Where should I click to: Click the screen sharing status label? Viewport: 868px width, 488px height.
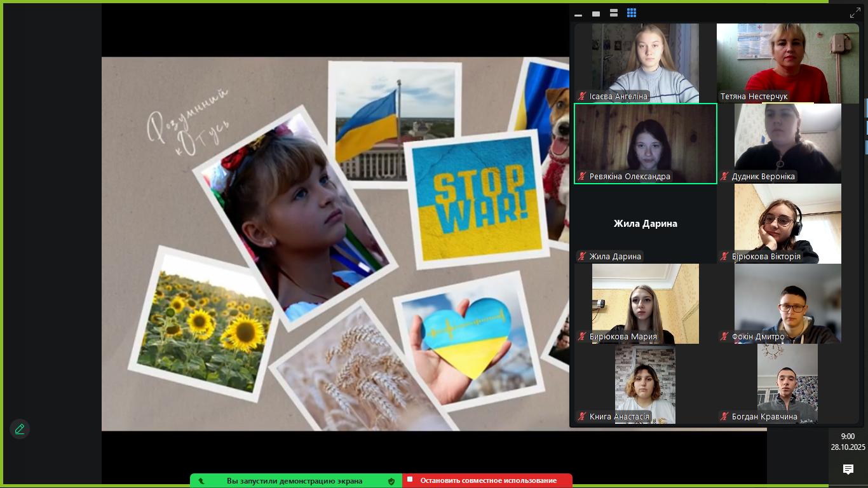tap(294, 481)
